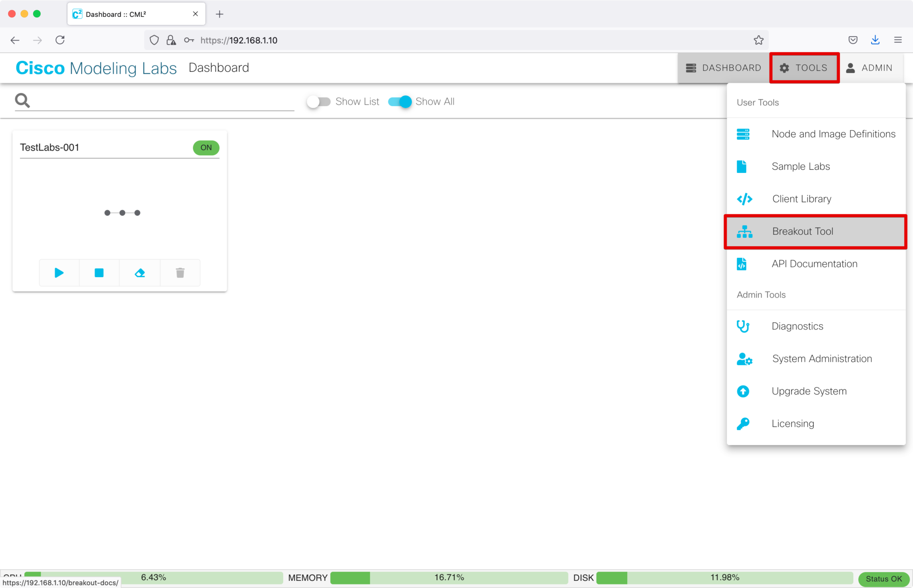Click the Upgrade System arrow icon
The width and height of the screenshot is (913, 588).
point(743,391)
